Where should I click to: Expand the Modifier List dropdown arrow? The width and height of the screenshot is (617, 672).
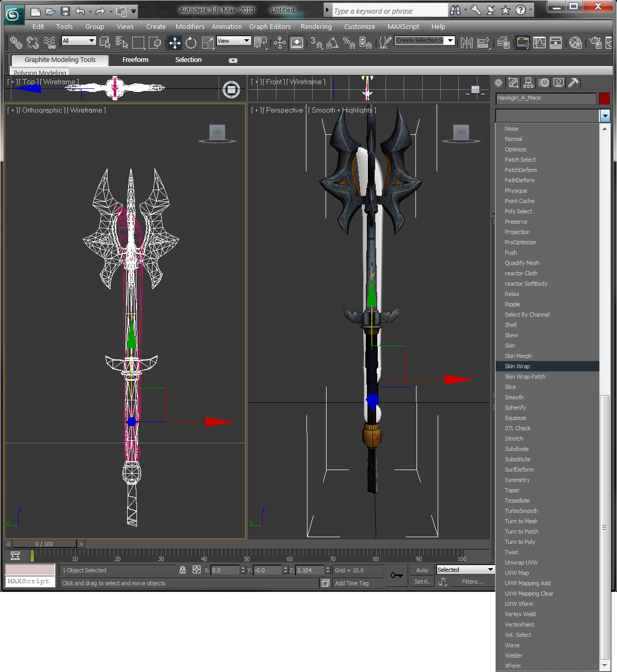(605, 116)
